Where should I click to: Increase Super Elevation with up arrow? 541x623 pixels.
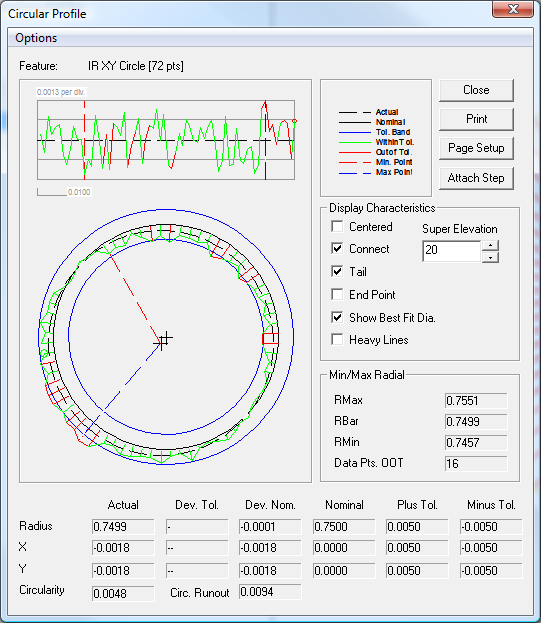[x=491, y=246]
